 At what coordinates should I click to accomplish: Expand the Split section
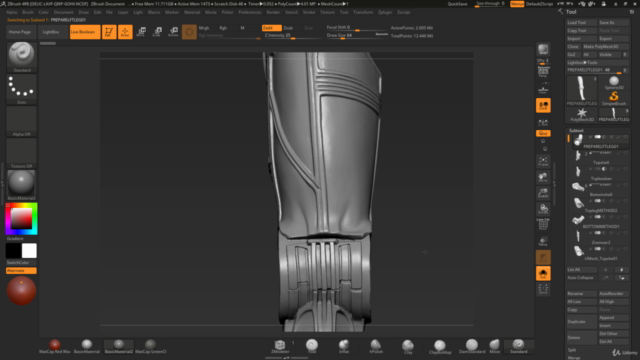572,350
